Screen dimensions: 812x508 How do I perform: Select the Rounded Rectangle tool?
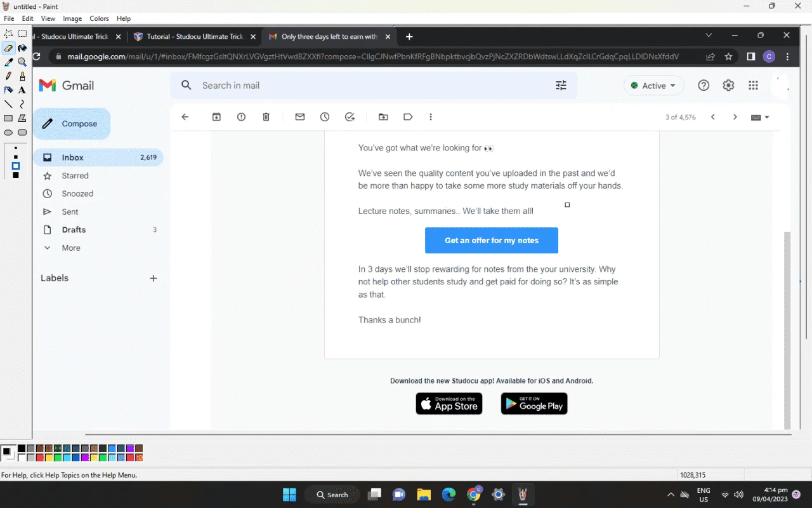point(22,133)
